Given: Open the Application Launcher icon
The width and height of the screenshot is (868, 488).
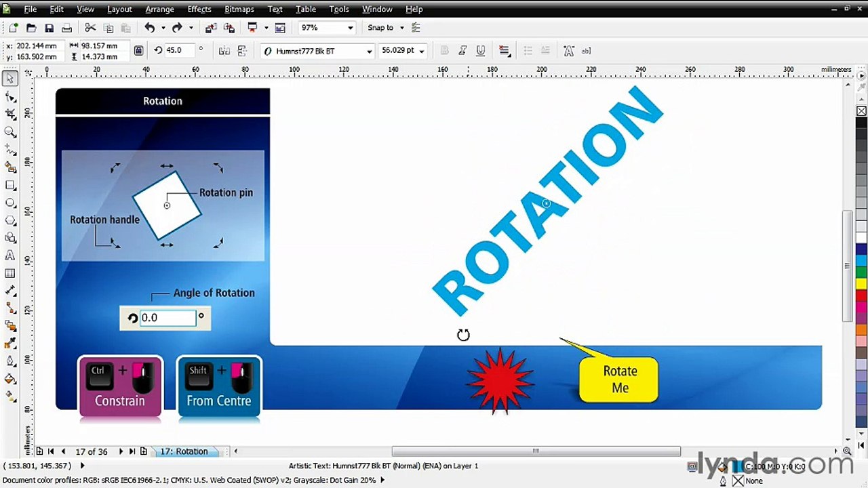Looking at the screenshot, I should [x=253, y=28].
